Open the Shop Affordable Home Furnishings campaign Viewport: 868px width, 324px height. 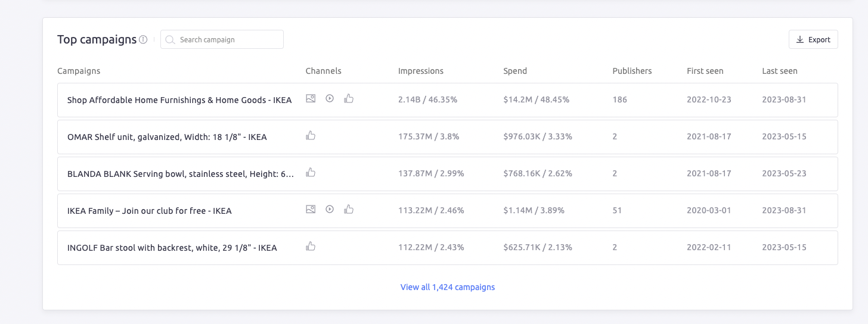point(179,100)
